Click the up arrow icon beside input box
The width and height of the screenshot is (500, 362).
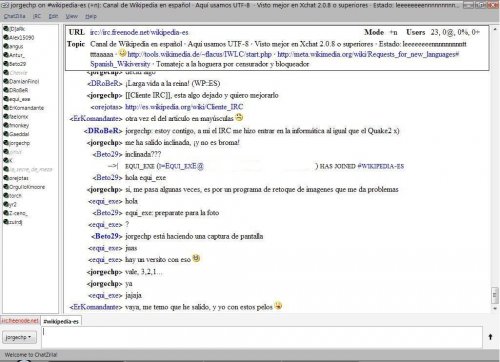click(x=490, y=337)
